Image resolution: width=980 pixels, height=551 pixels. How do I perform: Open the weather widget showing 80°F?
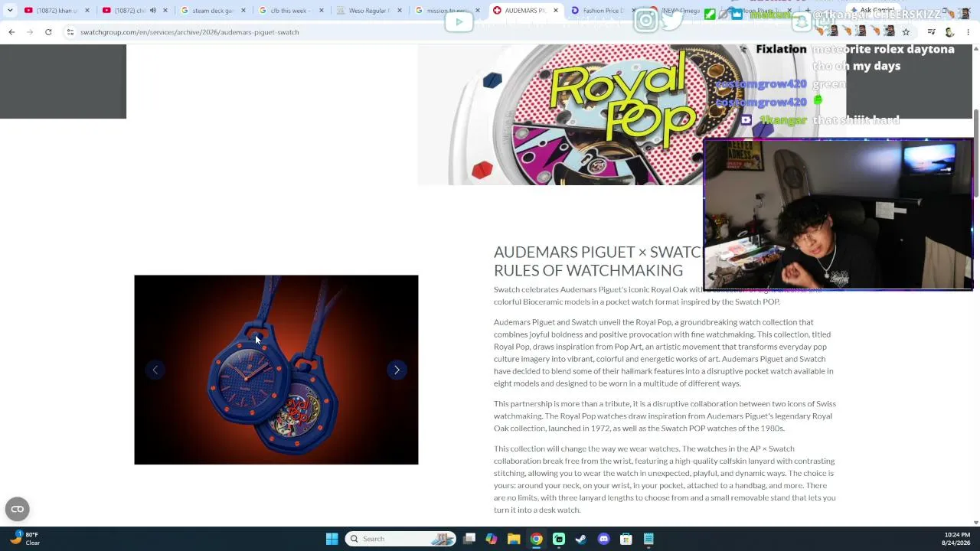click(25, 539)
